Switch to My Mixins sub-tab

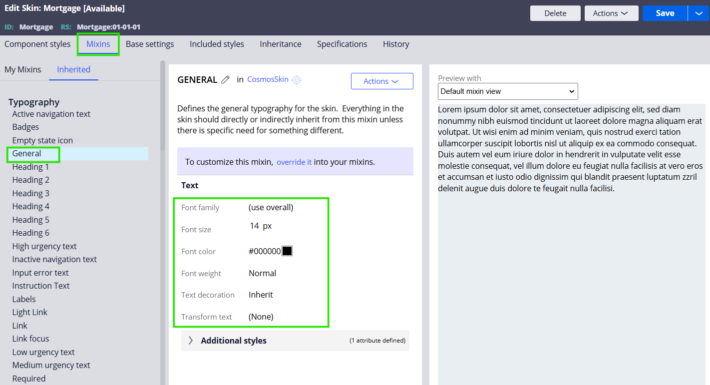coord(23,70)
